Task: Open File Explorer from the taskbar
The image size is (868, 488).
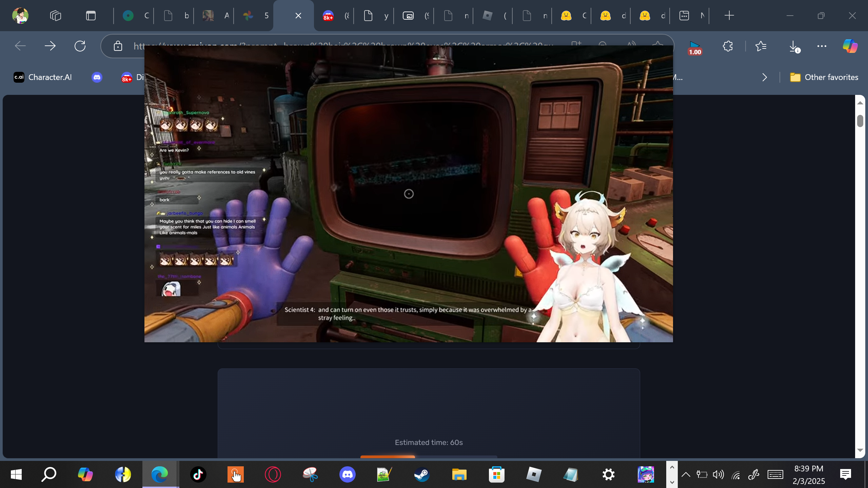Action: pyautogui.click(x=459, y=474)
